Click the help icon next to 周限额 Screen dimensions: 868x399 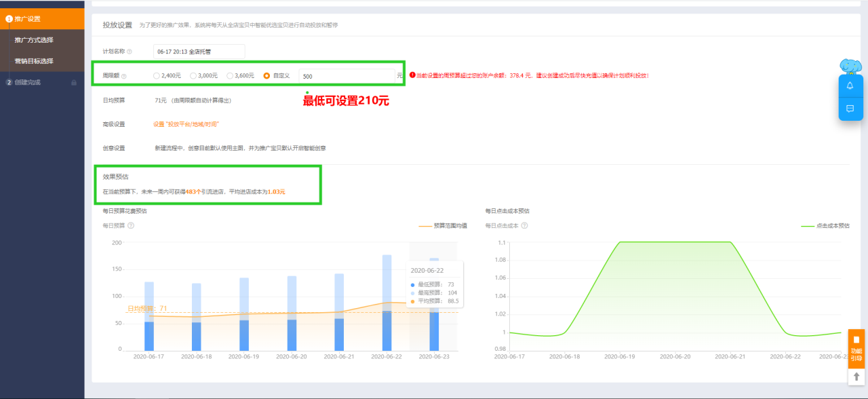pos(125,75)
